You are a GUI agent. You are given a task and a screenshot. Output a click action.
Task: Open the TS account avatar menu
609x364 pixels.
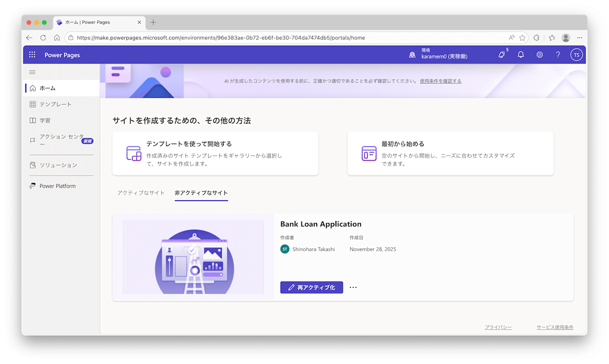[577, 55]
